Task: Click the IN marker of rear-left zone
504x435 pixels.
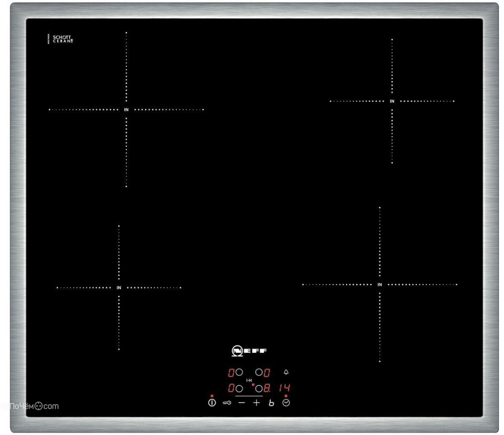Action: click(x=126, y=110)
